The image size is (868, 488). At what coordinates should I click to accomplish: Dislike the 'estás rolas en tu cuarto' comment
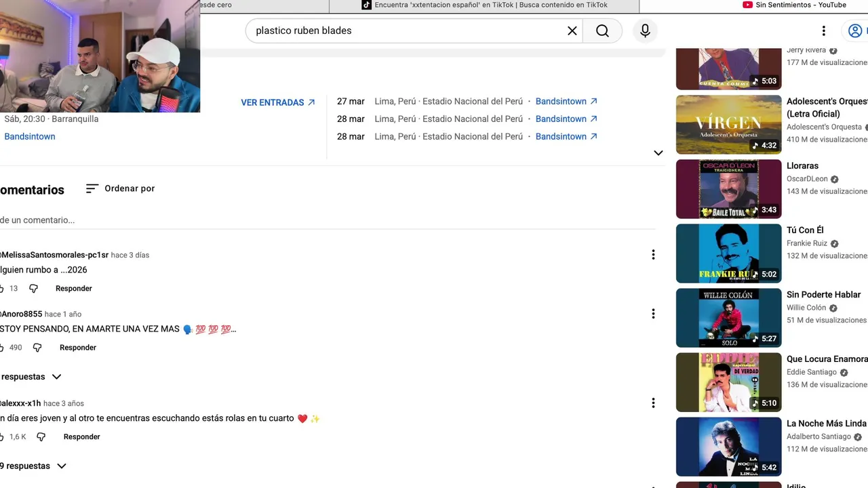click(41, 437)
